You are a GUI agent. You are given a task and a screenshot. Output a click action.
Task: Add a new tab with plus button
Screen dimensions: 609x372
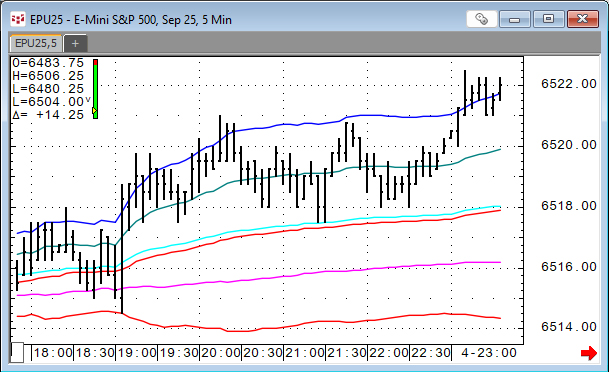75,43
